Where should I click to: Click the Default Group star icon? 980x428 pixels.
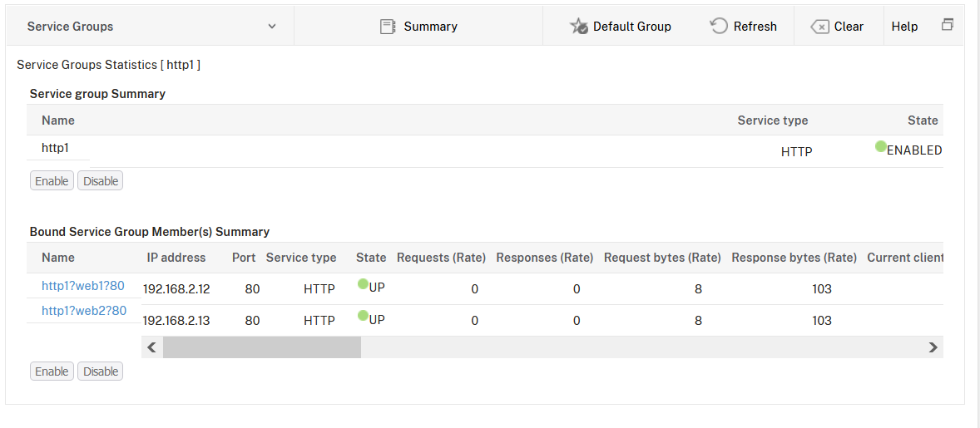click(578, 27)
